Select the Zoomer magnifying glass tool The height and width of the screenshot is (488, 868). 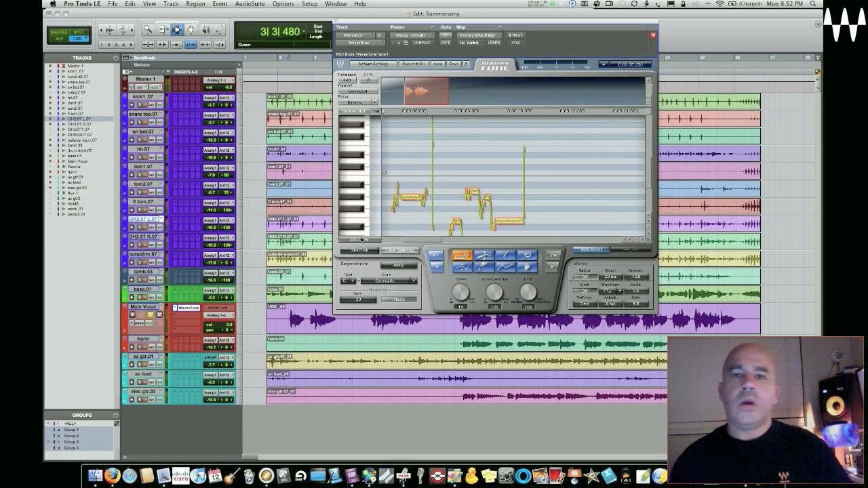click(147, 30)
